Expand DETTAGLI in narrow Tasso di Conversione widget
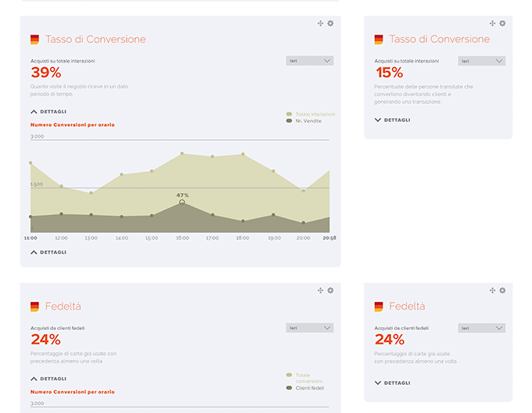Screen dimensions: 532x413 click(392, 120)
